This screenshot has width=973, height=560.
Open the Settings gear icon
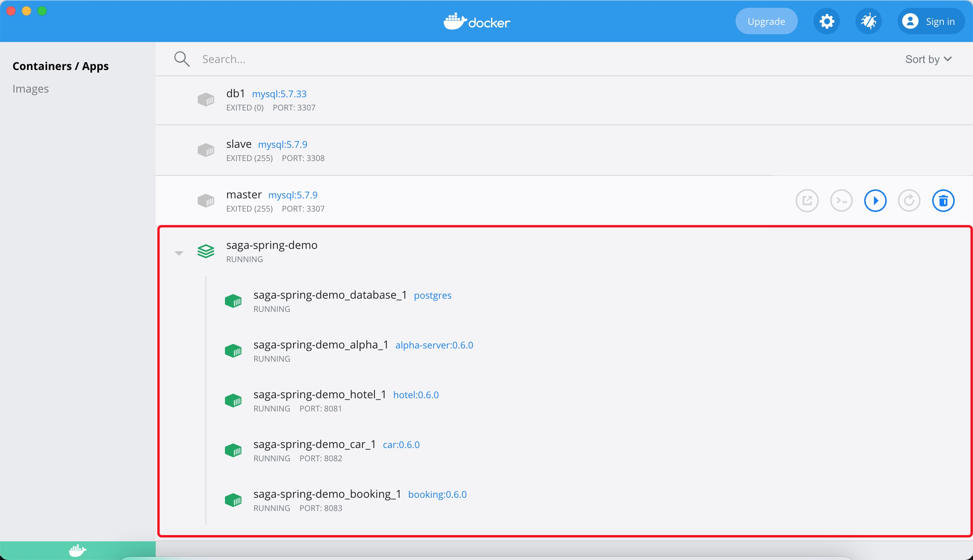827,21
